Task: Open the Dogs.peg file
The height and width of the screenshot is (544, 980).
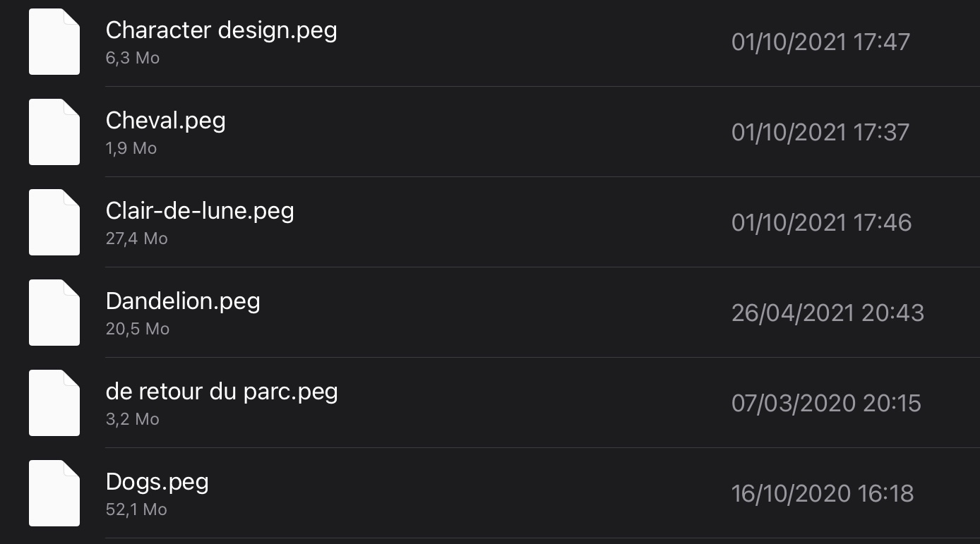Action: coord(157,481)
